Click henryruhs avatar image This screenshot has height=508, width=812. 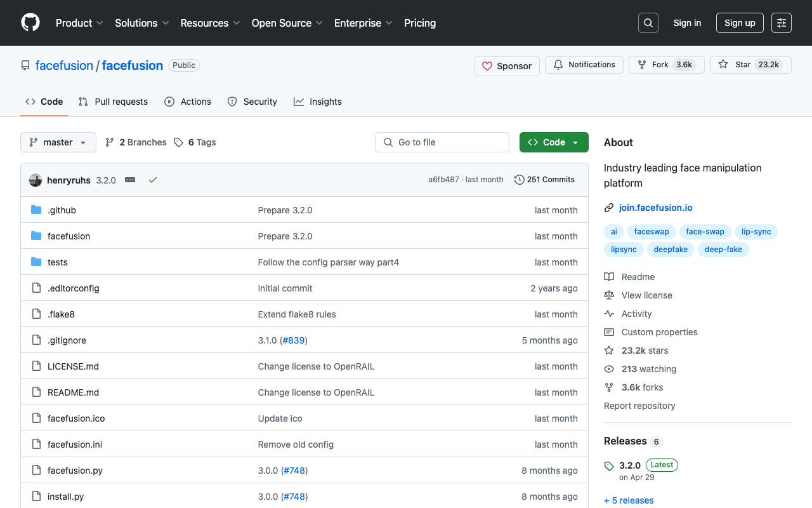click(x=36, y=180)
